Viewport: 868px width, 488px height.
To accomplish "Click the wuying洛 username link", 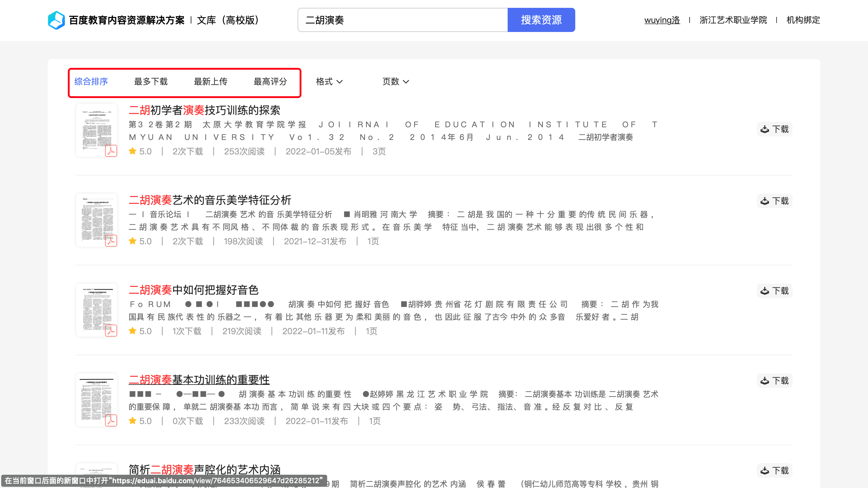I will (x=662, y=20).
